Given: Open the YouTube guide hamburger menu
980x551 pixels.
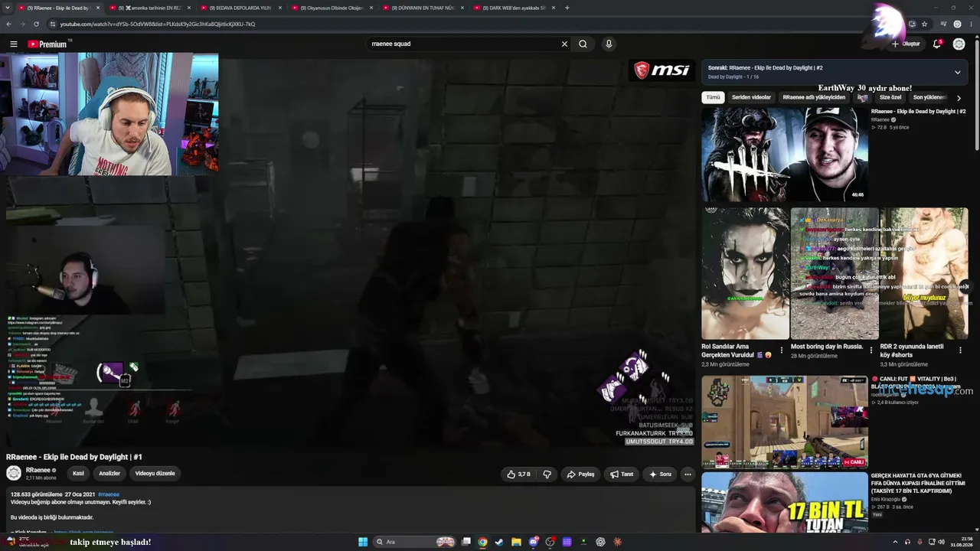Looking at the screenshot, I should pos(13,44).
